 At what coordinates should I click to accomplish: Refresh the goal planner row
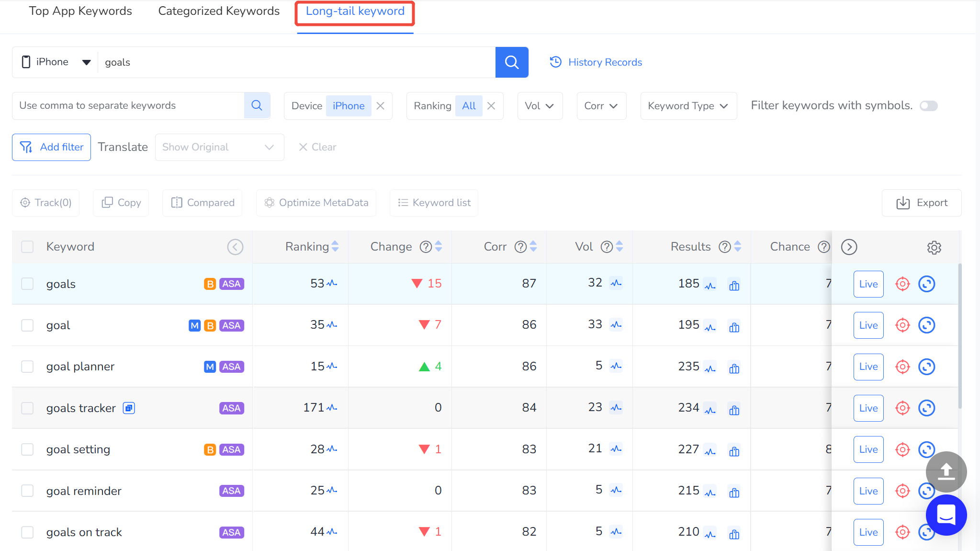coord(927,367)
